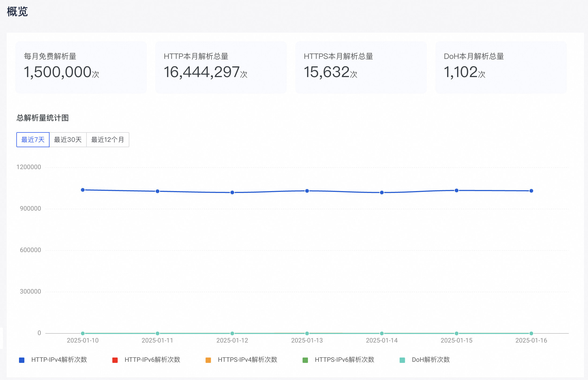Click the HTTPS本月解析总量 label
The image size is (588, 380).
tap(338, 56)
